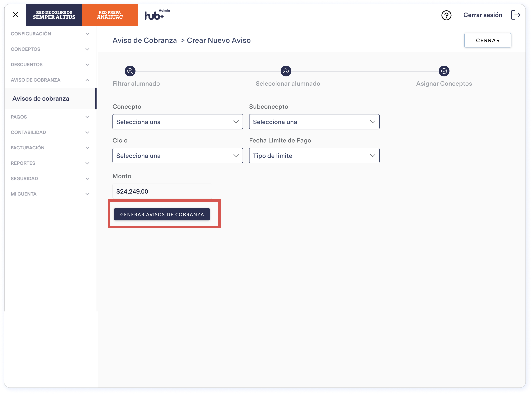Close the sidebar with the X icon
Image resolution: width=532 pixels, height=394 pixels.
click(x=16, y=15)
